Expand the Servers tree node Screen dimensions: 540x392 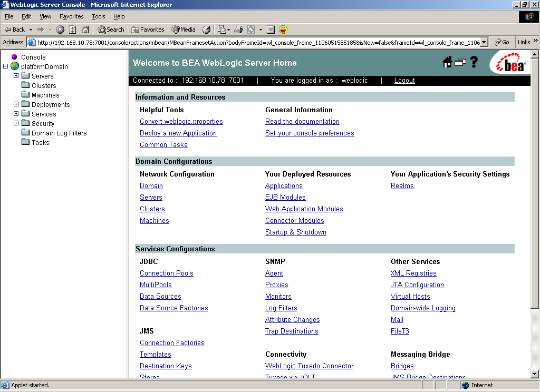pyautogui.click(x=16, y=76)
